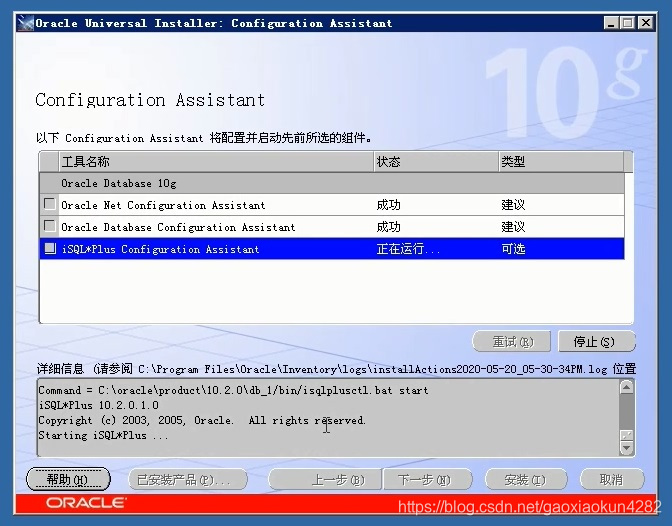Click the 已安装产品(P)... button
The height and width of the screenshot is (526, 672).
[x=188, y=479]
